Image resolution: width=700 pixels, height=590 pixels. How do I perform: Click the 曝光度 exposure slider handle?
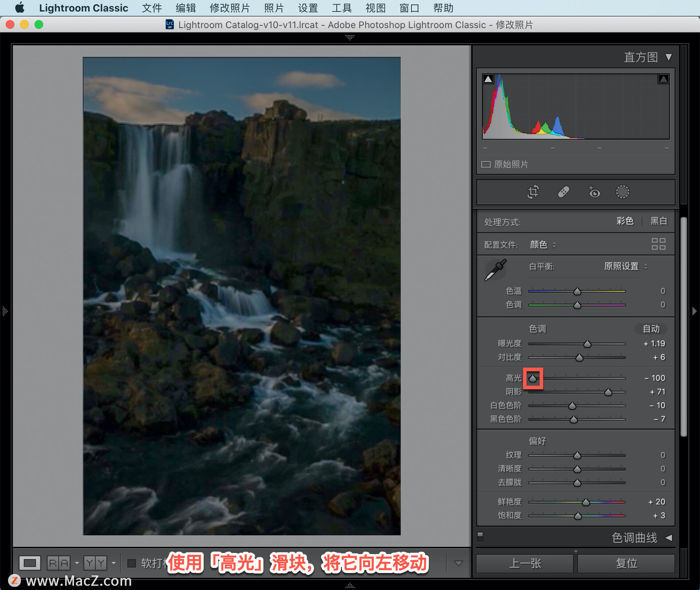(587, 344)
